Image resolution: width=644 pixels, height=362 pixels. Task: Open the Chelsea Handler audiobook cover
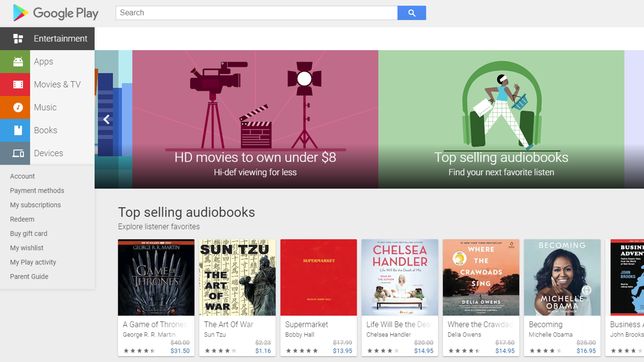click(400, 278)
